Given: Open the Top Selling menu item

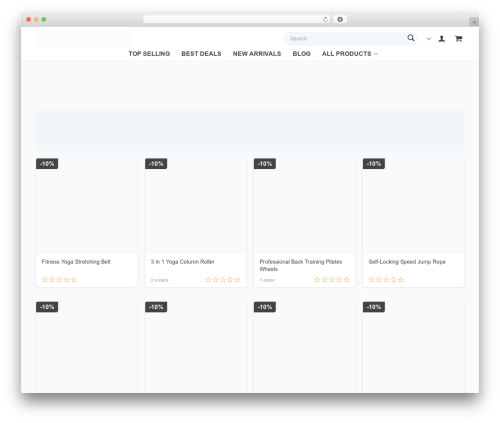Looking at the screenshot, I should tap(149, 54).
